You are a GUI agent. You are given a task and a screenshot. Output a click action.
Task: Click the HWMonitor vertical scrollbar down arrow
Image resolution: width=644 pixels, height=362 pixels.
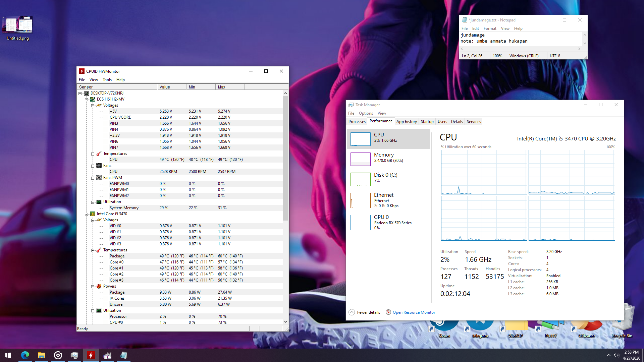point(285,322)
